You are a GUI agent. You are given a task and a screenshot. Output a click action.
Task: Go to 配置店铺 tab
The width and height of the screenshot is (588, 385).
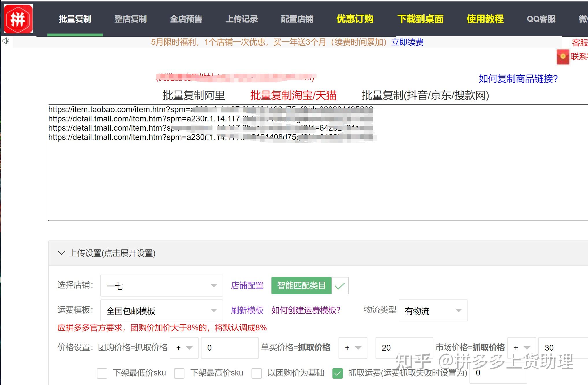pos(297,19)
